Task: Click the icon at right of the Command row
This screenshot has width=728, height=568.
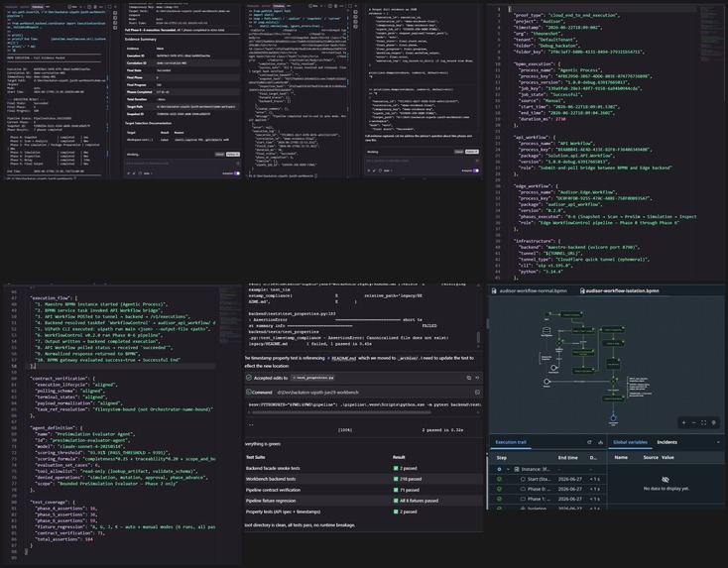Action: click(477, 393)
